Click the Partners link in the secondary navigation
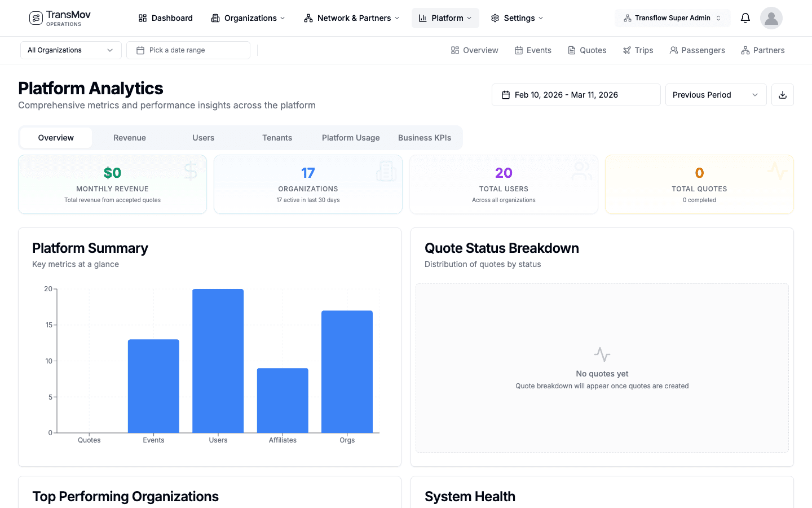The image size is (812, 508). pyautogui.click(x=762, y=50)
